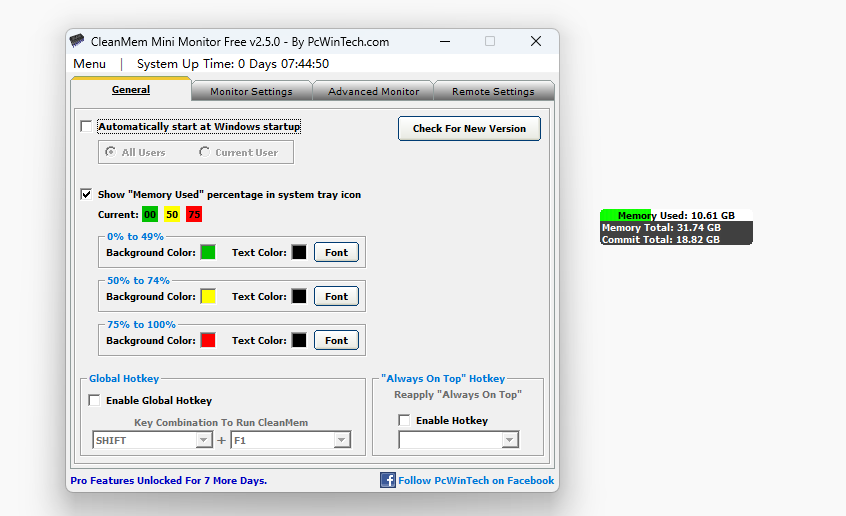The height and width of the screenshot is (516, 846).
Task: Click the Memory Used desktop monitor bar
Action: pyautogui.click(x=676, y=215)
